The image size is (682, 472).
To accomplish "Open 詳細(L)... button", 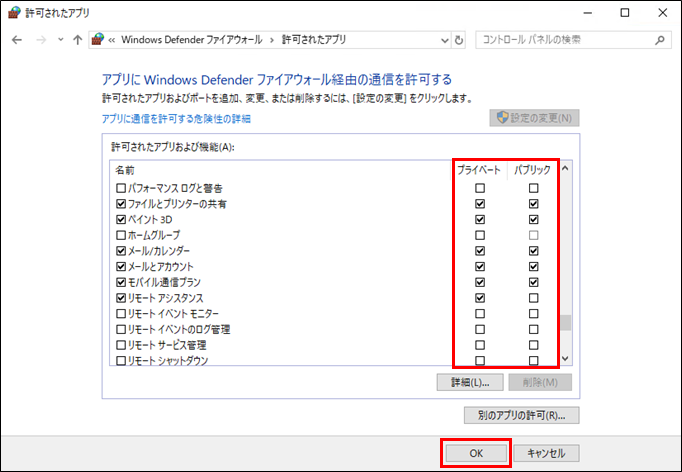I will (x=470, y=382).
